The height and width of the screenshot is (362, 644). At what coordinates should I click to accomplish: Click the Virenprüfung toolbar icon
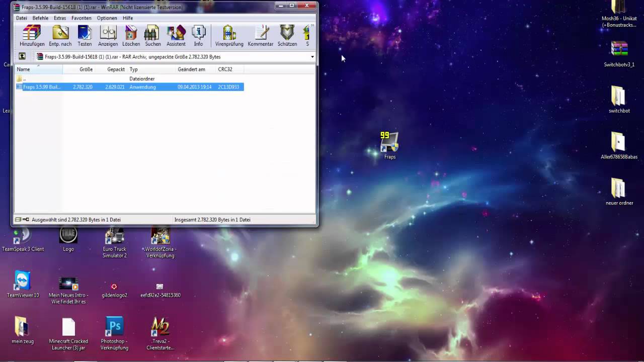coord(229,36)
